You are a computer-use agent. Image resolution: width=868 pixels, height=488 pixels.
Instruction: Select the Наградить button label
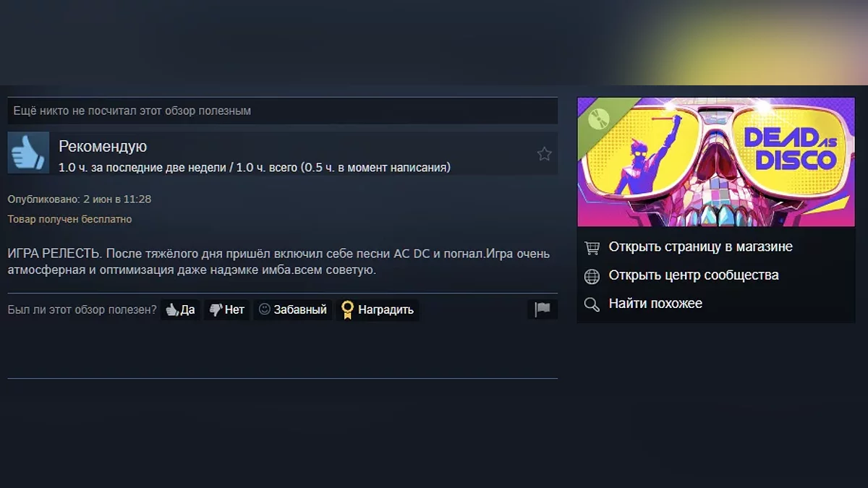click(x=386, y=310)
